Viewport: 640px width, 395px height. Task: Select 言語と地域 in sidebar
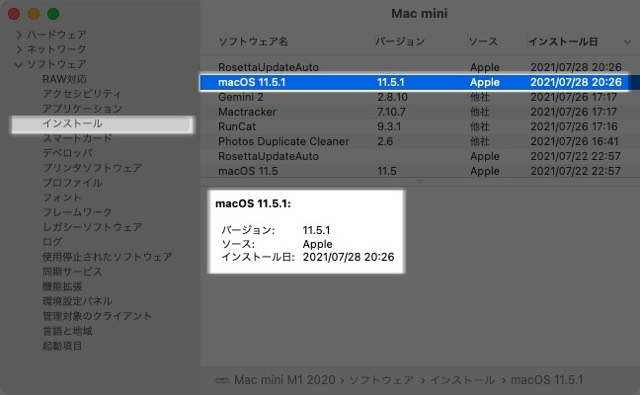pyautogui.click(x=67, y=331)
